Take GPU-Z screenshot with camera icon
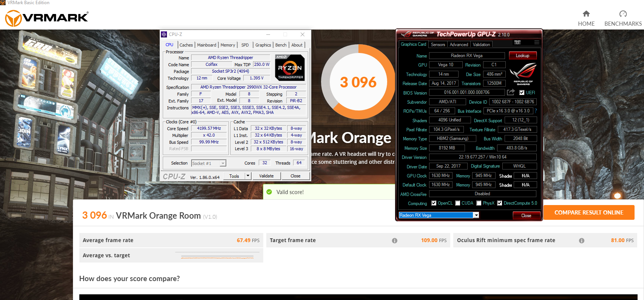Image resolution: width=644 pixels, height=300 pixels. 517,42
